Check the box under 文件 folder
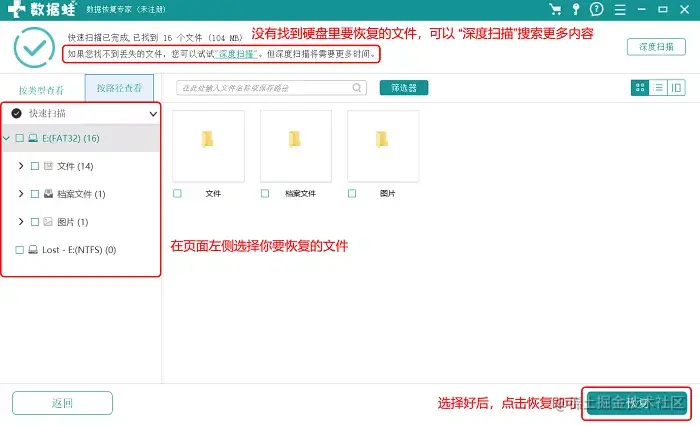This screenshot has height=426, width=700. tap(177, 193)
